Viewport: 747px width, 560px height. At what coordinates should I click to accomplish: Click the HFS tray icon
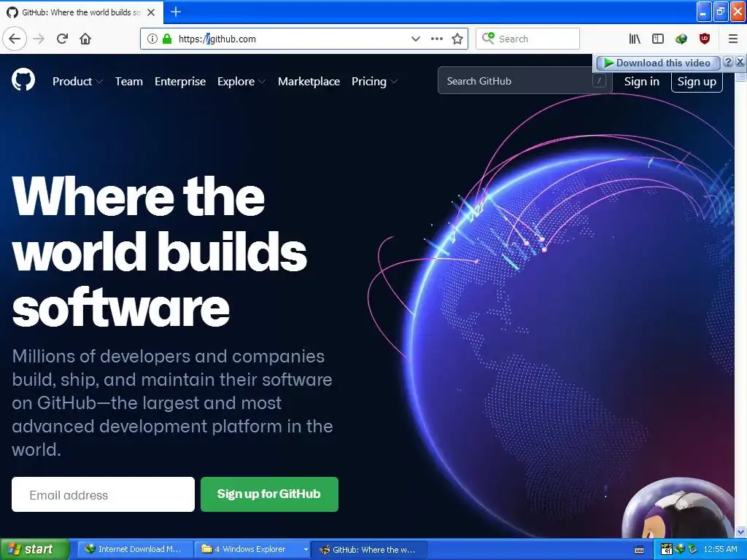[667, 549]
